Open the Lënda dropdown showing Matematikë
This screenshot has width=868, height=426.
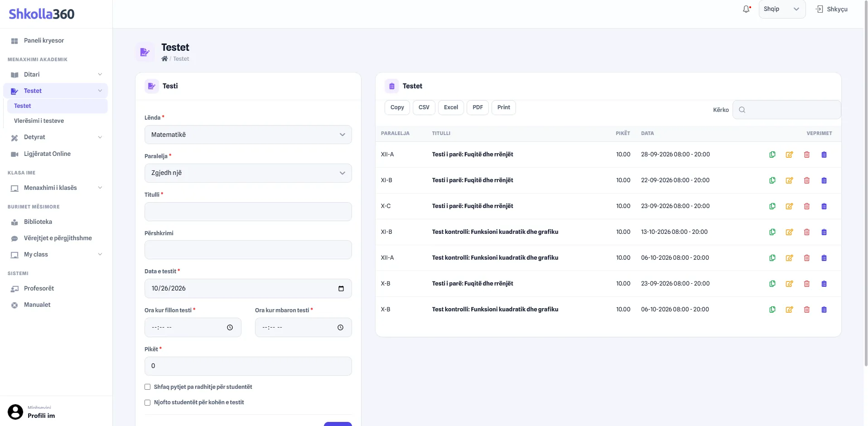[248, 135]
